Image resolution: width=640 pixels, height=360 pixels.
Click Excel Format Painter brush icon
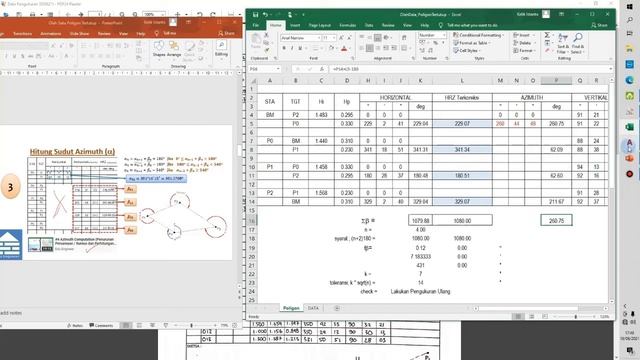tap(267, 50)
